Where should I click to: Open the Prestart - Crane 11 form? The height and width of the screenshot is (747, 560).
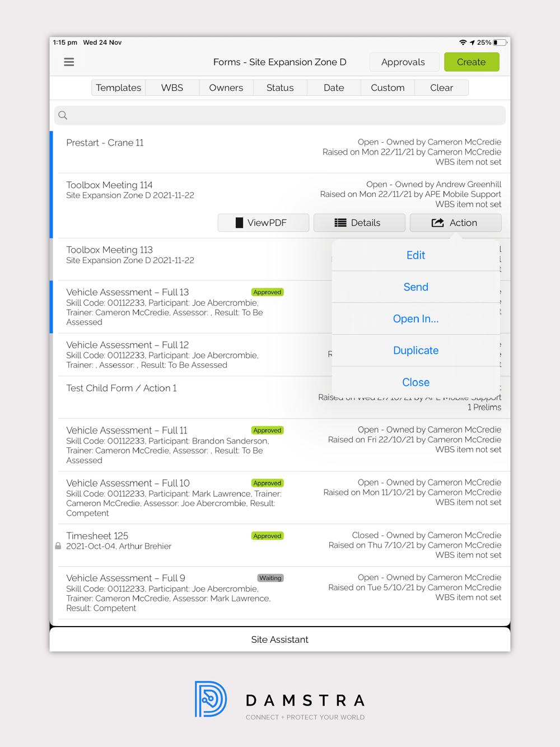pos(280,152)
